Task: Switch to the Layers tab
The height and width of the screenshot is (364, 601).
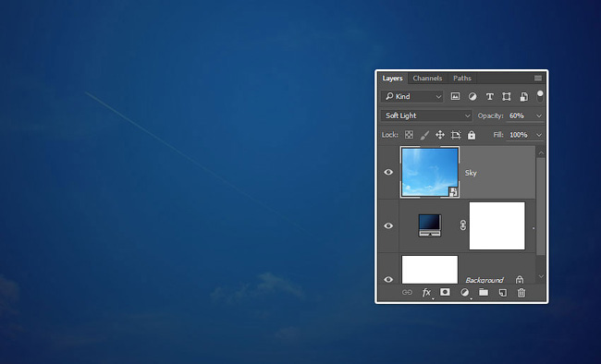Action: 392,79
